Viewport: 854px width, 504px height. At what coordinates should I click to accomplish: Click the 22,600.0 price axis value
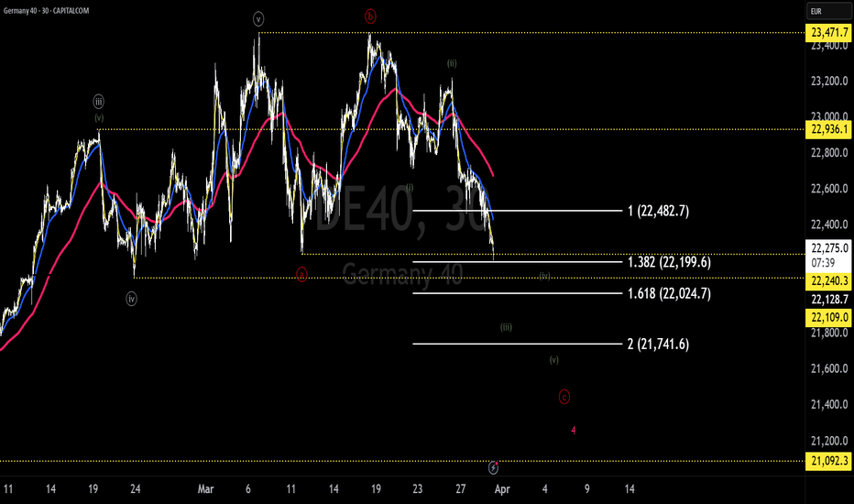tap(829, 189)
